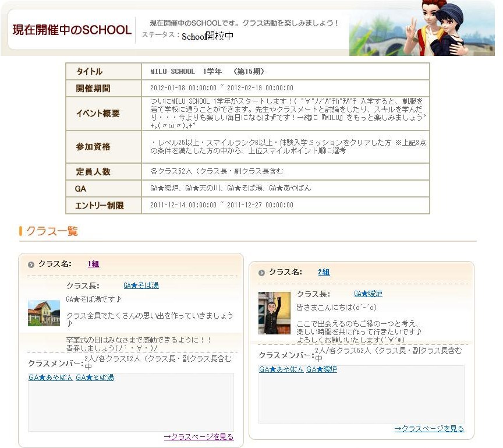The height and width of the screenshot is (448, 503).
Task: Click the round arrow bullet beside 1組 class name
Action: coord(31,264)
